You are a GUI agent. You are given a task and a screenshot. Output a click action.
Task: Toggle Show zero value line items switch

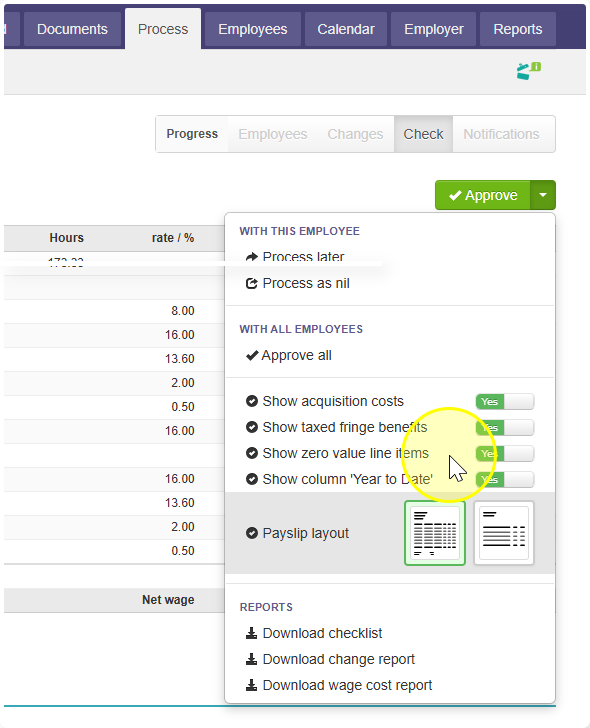tap(505, 454)
